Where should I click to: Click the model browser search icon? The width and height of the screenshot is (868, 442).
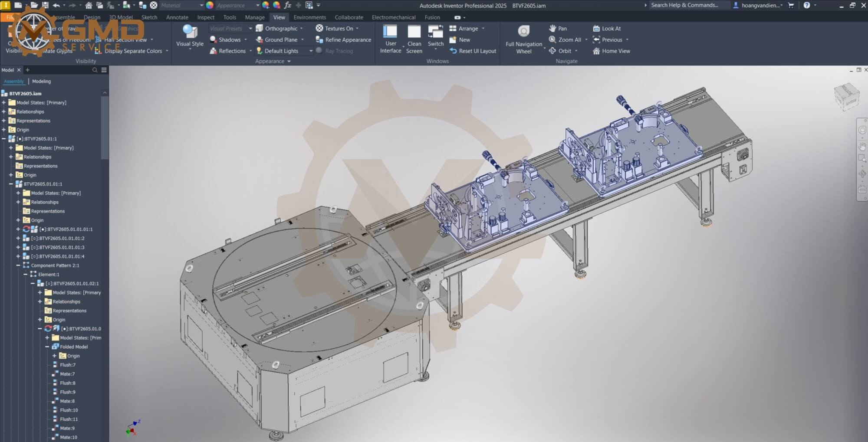95,70
